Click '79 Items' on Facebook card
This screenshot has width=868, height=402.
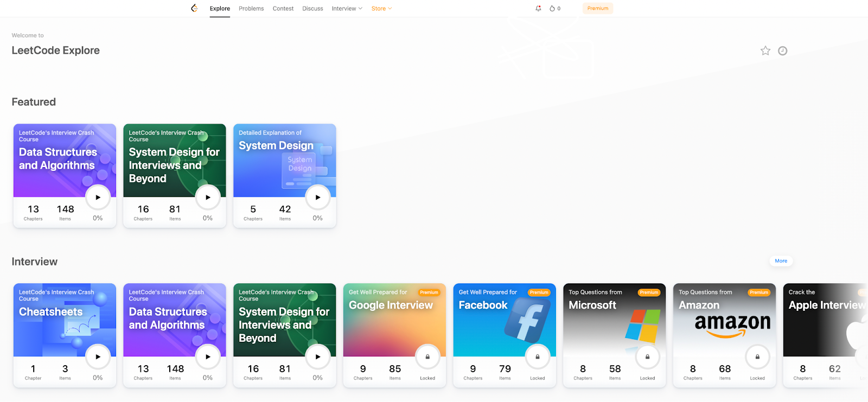pyautogui.click(x=505, y=372)
